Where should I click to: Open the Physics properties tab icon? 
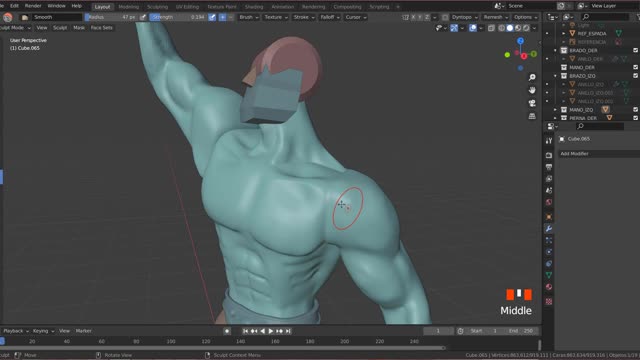[549, 252]
